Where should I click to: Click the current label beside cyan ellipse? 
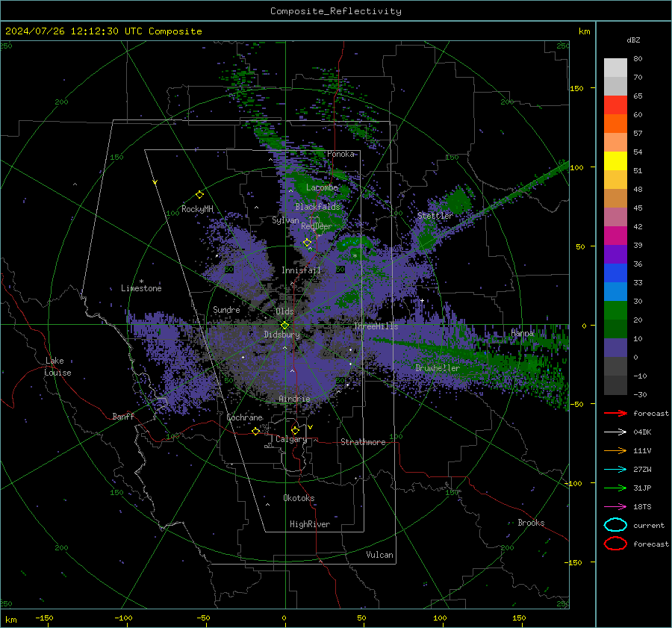(649, 525)
